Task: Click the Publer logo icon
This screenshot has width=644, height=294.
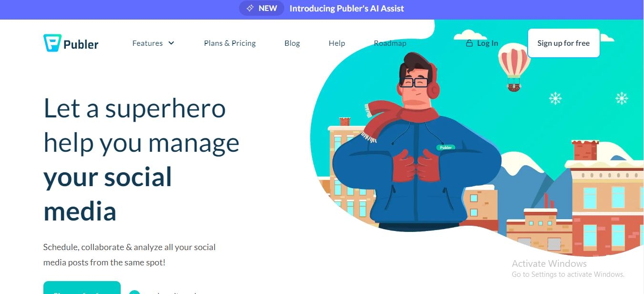Action: pyautogui.click(x=51, y=43)
